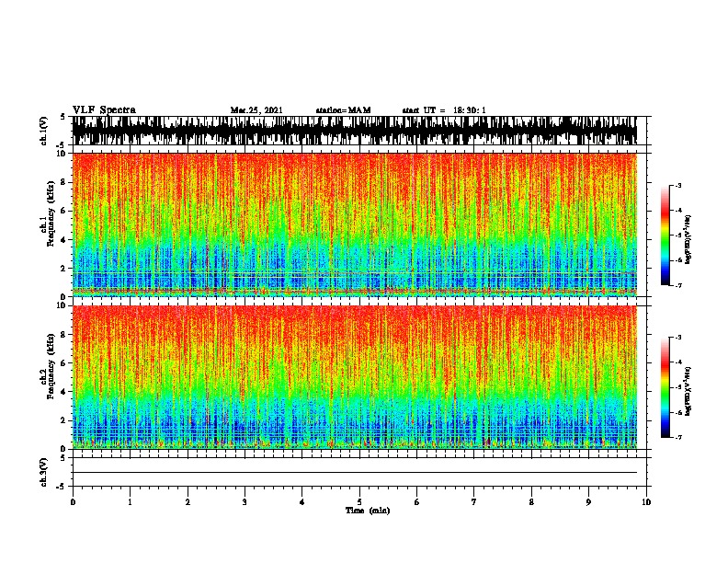
Task: Click the 6 minute time axis tick label
Action: pos(417,502)
